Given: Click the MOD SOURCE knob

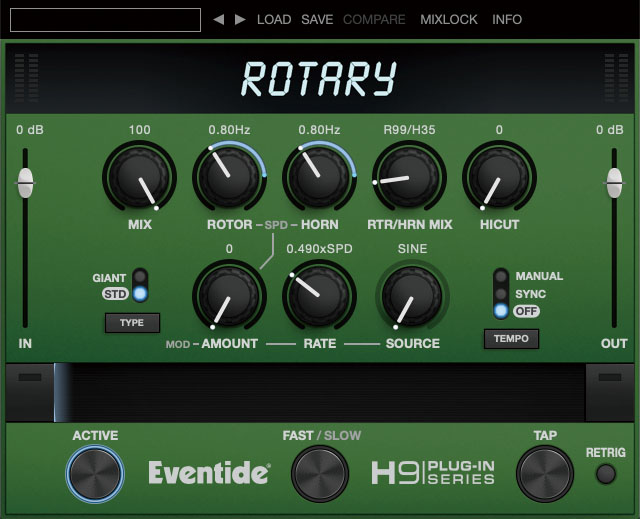Looking at the screenshot, I should click(412, 296).
